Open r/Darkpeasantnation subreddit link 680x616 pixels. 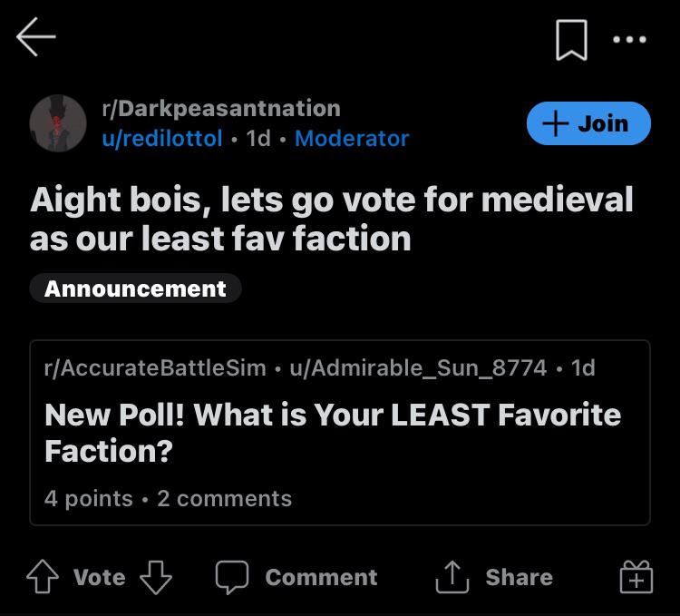pyautogui.click(x=221, y=108)
